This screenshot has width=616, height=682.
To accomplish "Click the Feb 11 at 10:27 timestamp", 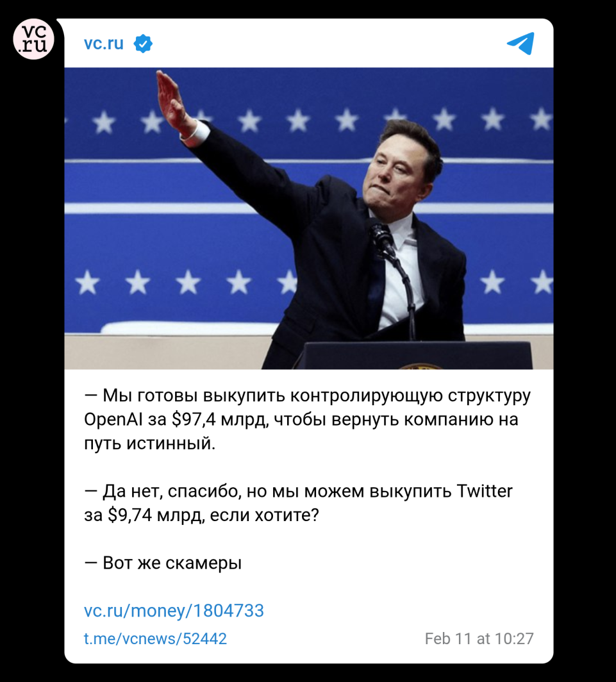I will tap(479, 638).
